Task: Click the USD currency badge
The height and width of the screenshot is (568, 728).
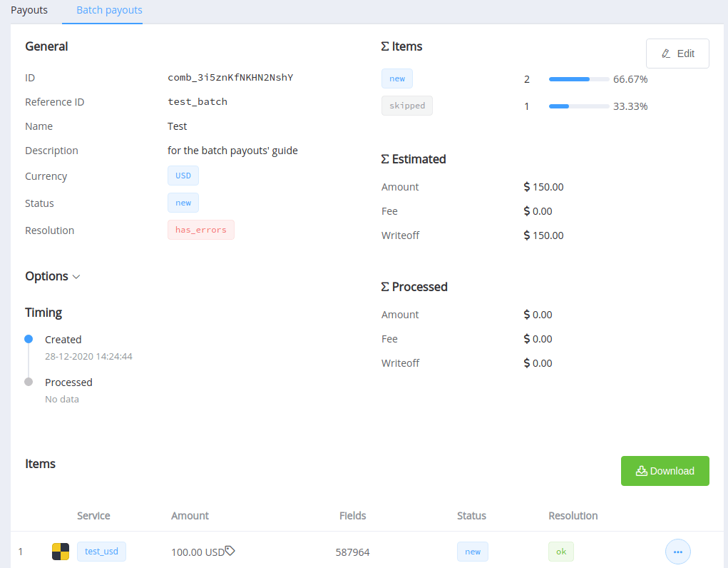Action: (183, 176)
